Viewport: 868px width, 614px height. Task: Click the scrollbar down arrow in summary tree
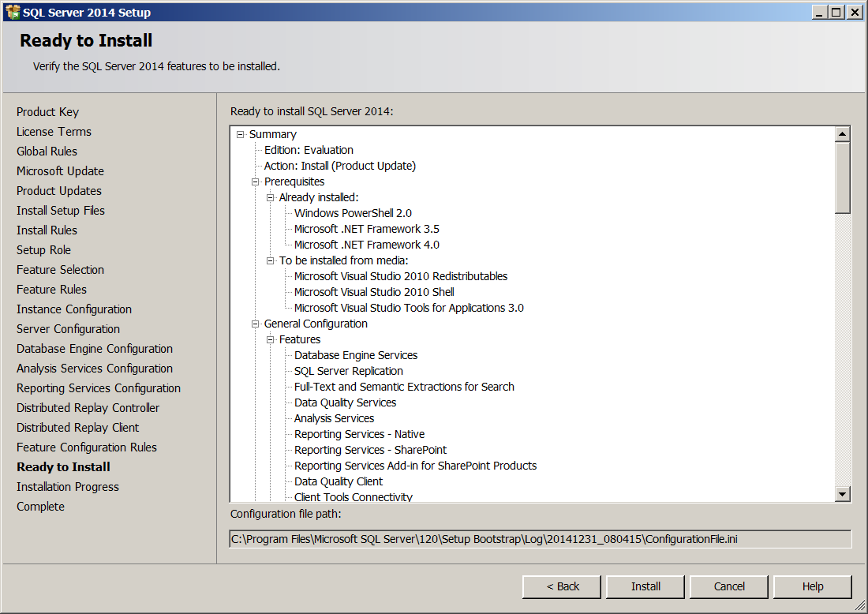[x=843, y=494]
